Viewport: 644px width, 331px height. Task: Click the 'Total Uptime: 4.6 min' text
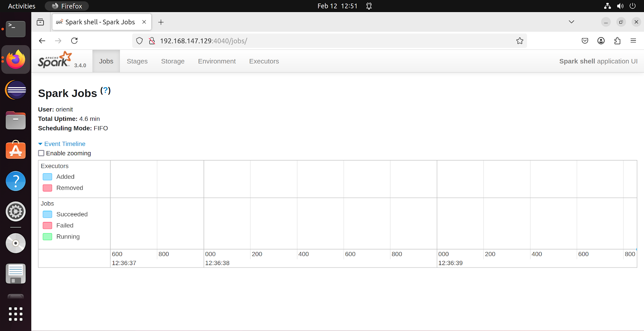[x=69, y=119]
